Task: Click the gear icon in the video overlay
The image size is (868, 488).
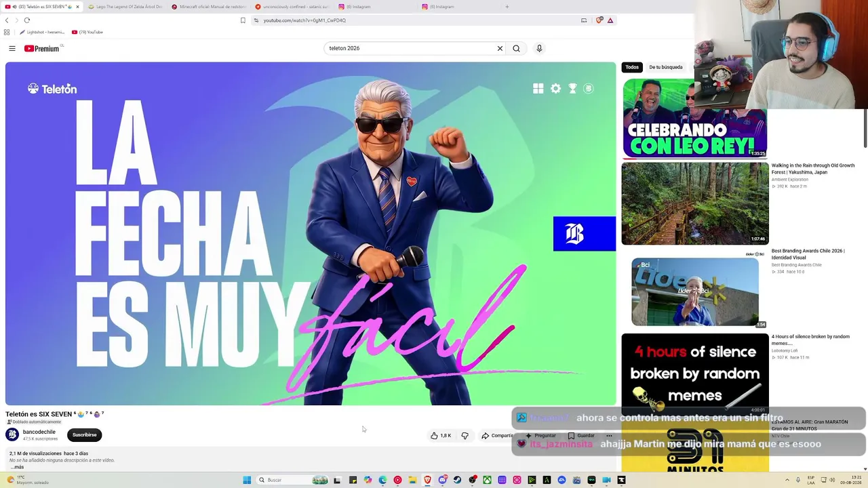Action: pos(555,89)
